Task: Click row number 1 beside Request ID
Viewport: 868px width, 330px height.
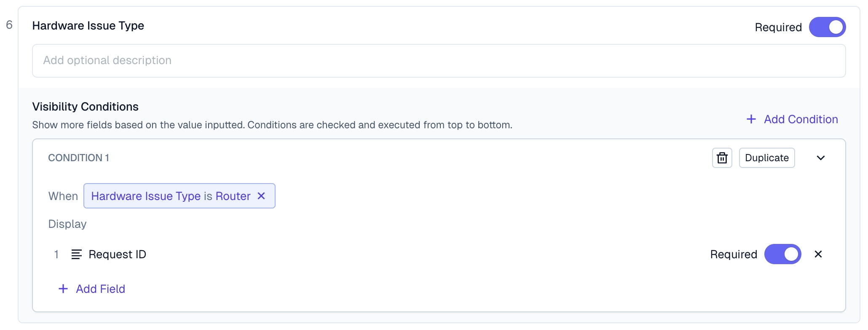Action: [56, 254]
